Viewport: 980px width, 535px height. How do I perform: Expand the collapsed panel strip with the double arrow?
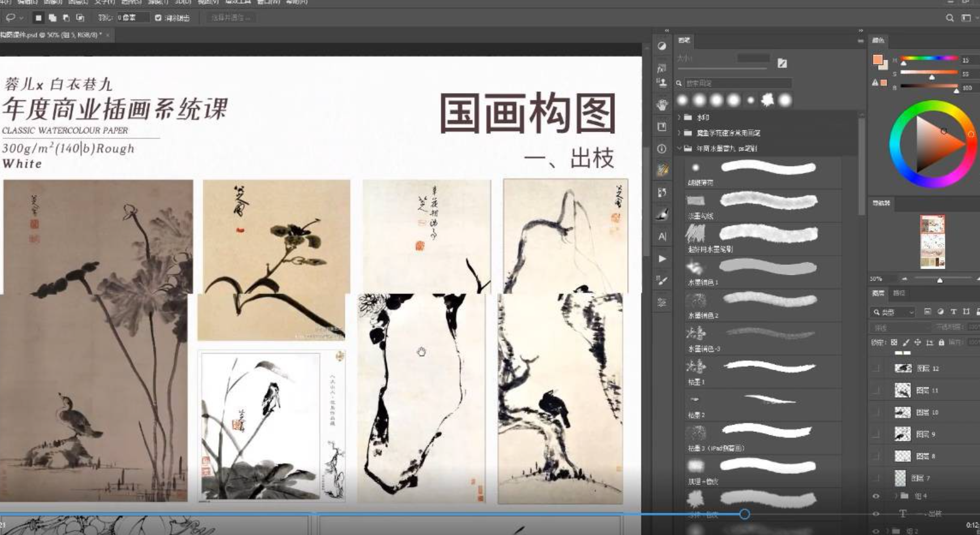(x=667, y=31)
